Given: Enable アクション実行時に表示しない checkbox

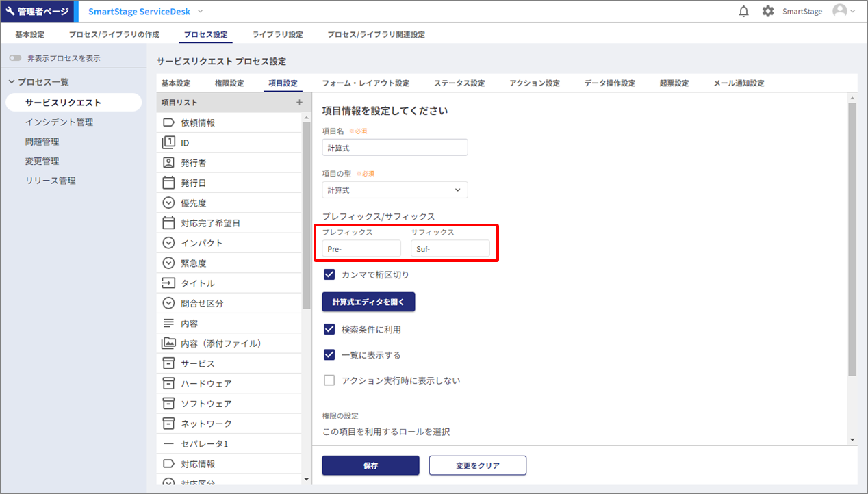Looking at the screenshot, I should pyautogui.click(x=329, y=380).
